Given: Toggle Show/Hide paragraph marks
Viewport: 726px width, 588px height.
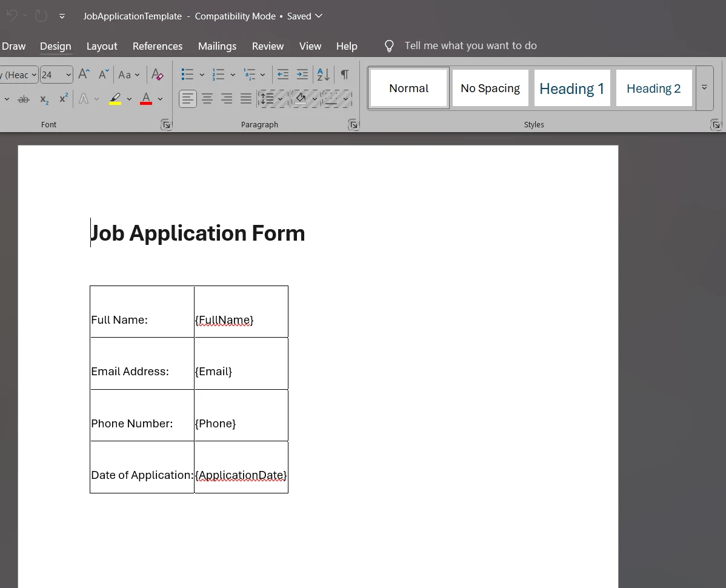Looking at the screenshot, I should pyautogui.click(x=344, y=75).
